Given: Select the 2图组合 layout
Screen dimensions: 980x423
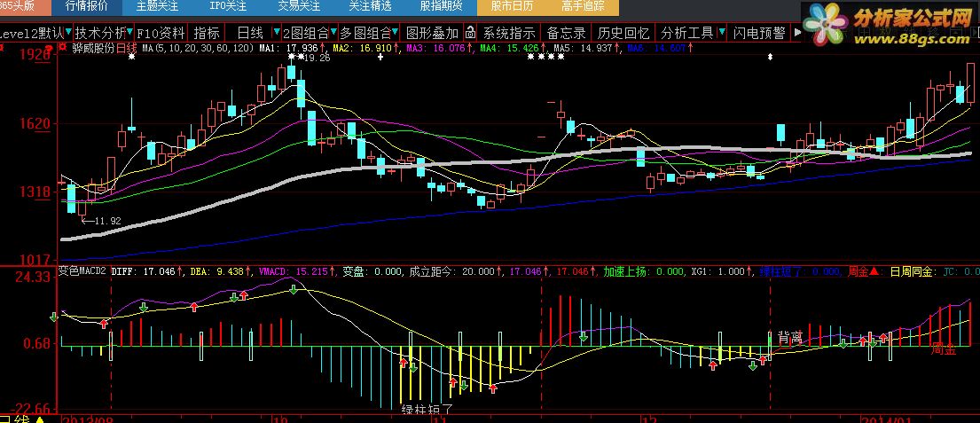Looking at the screenshot, I should pos(306,33).
